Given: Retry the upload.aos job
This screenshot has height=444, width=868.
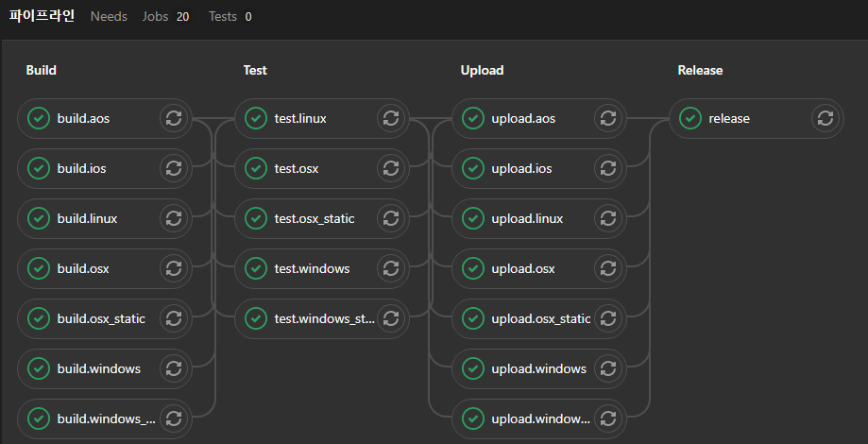Looking at the screenshot, I should point(608,118).
